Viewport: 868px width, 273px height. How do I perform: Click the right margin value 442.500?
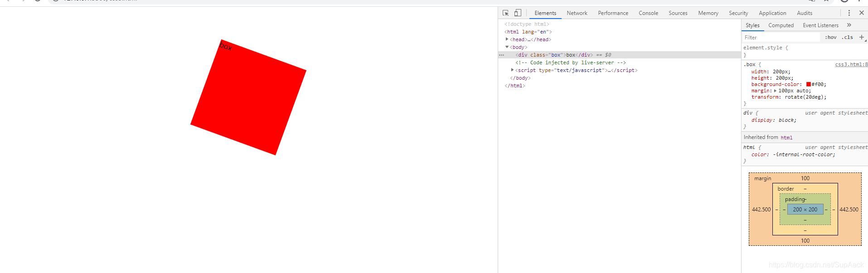pos(849,210)
